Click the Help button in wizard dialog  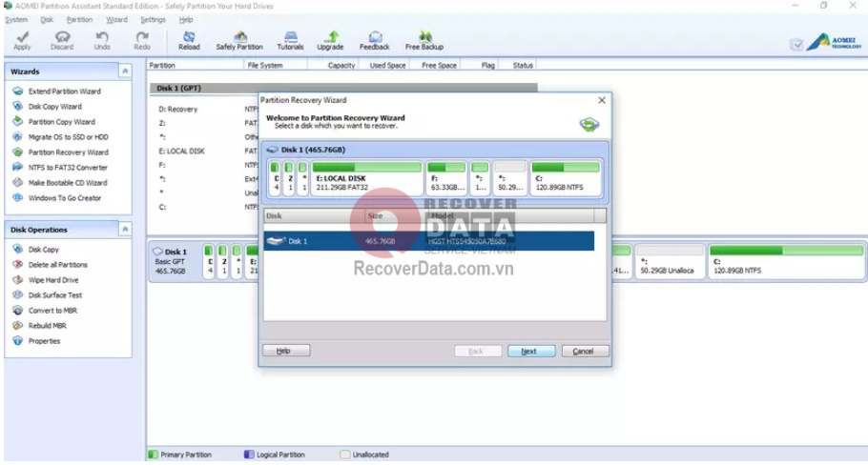coord(286,351)
